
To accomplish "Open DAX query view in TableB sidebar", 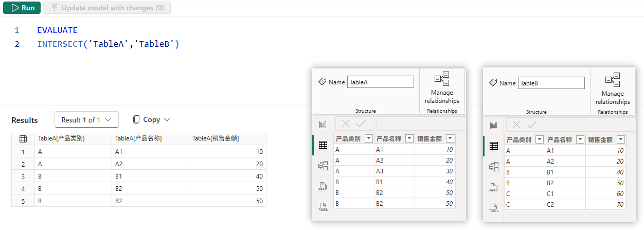I will 494,187.
